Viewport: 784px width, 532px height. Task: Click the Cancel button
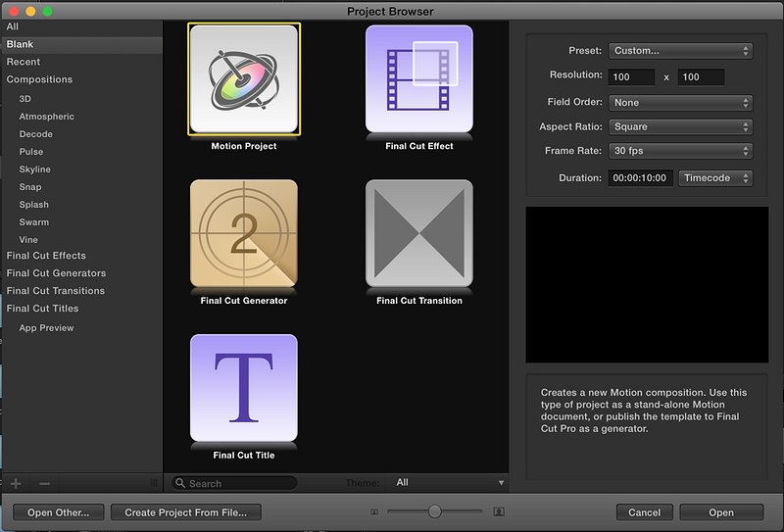[x=645, y=512]
